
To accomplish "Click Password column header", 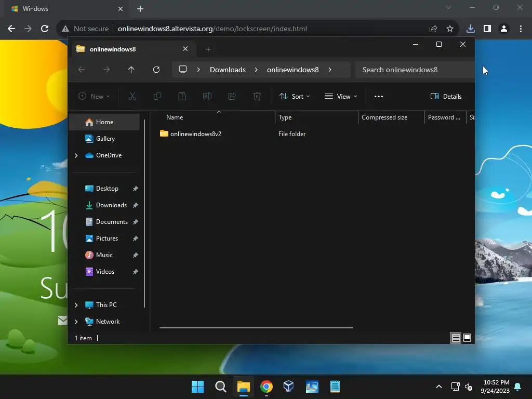I will [x=445, y=117].
